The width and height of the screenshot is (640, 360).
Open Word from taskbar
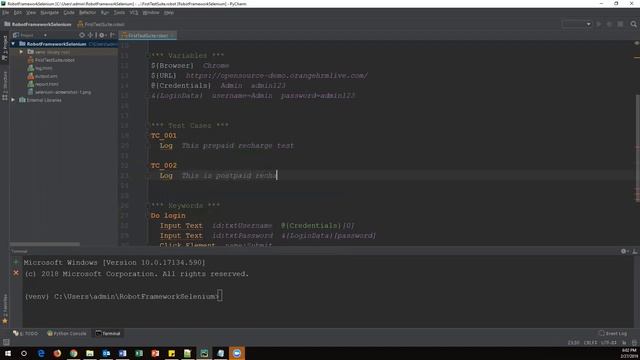(x=122, y=353)
